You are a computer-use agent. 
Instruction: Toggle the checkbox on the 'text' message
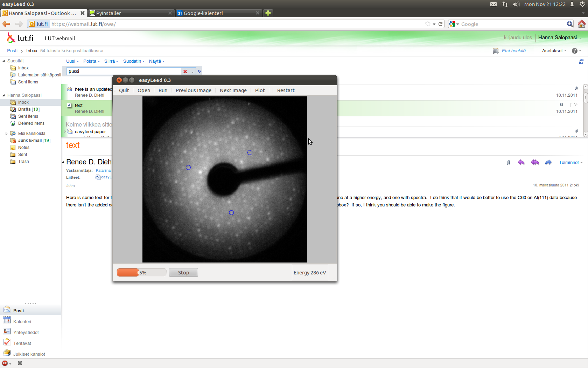[x=69, y=105]
